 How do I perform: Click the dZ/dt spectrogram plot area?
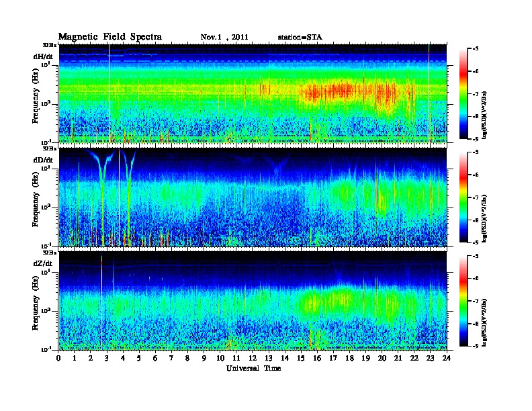(253, 301)
